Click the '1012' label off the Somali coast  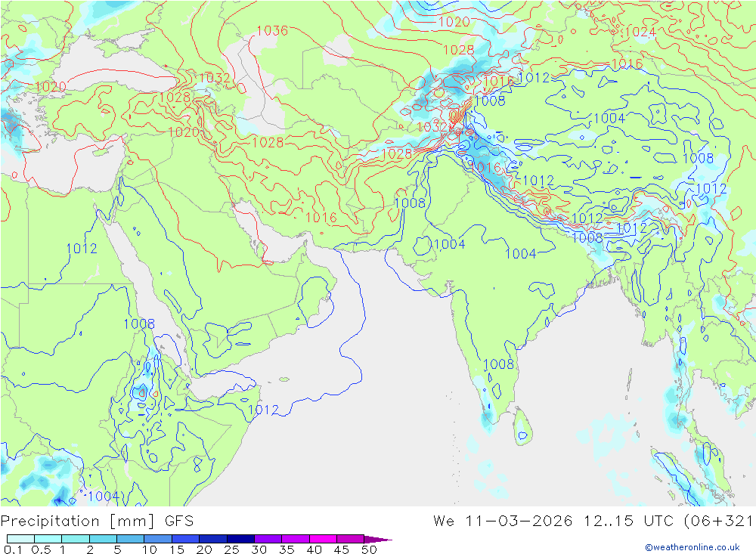263,410
